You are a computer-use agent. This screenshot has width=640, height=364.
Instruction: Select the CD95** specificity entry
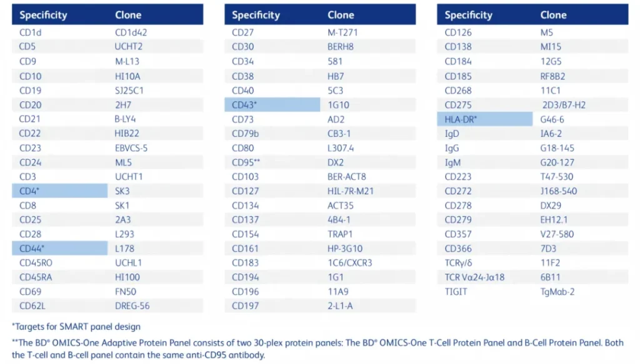coord(246,162)
